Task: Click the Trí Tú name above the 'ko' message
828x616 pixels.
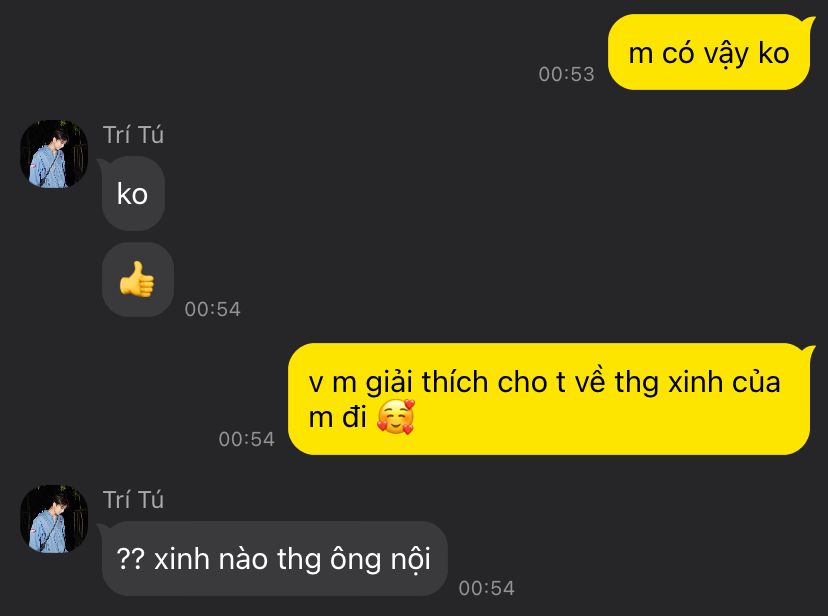Action: (133, 135)
